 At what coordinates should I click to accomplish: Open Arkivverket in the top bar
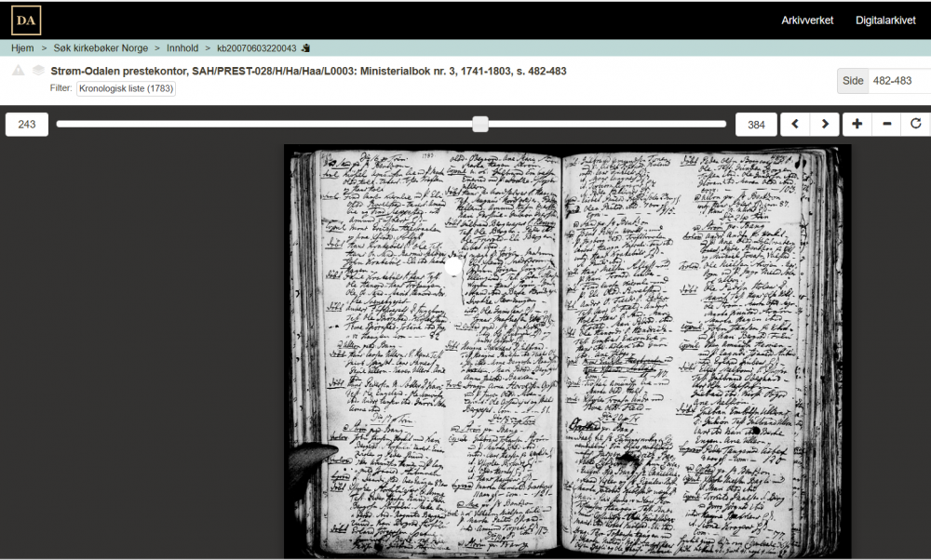point(807,20)
